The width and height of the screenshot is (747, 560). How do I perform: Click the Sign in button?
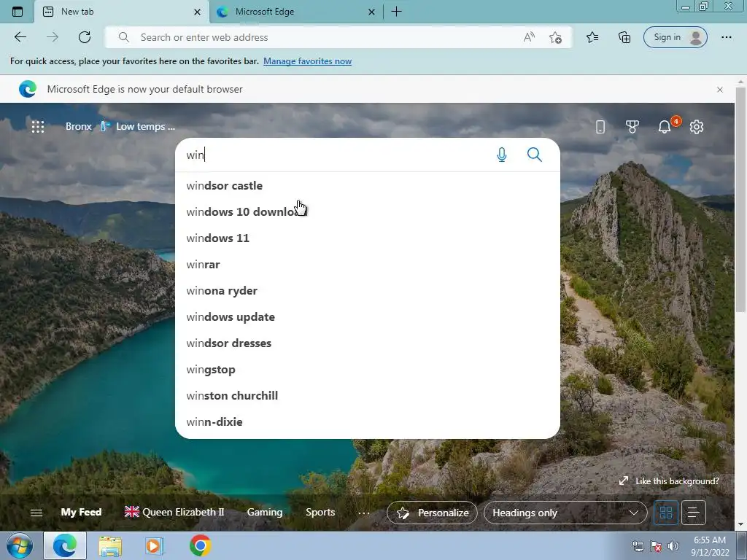(x=675, y=37)
